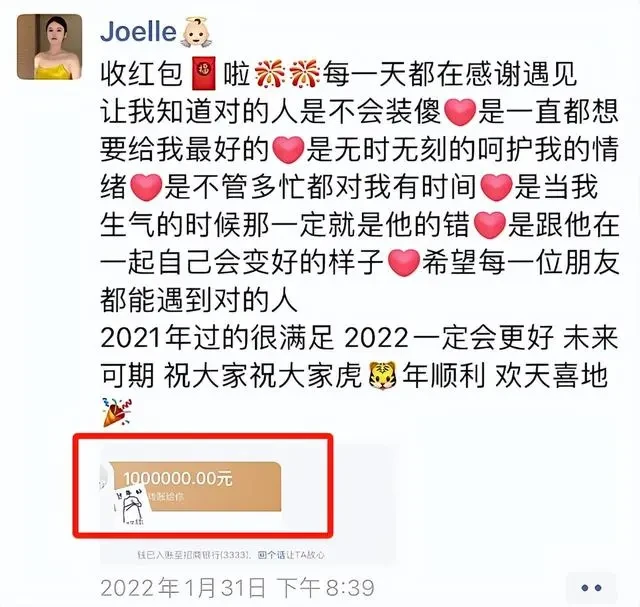Screen dimensions: 640x607
Task: Click the tiger face emoji after 虎
Action: pyautogui.click(x=382, y=375)
